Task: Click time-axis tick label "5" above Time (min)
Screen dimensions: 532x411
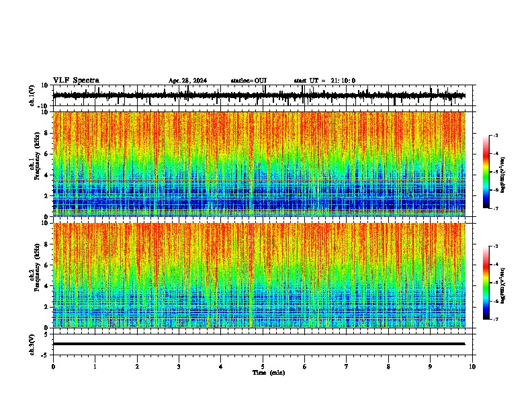Action: click(263, 367)
